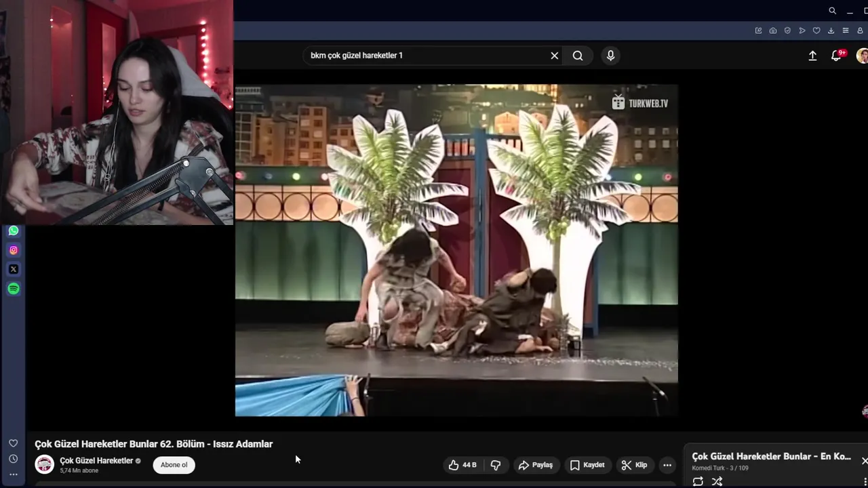868x488 pixels.
Task: Open browser tab search magnifier
Action: pos(832,11)
